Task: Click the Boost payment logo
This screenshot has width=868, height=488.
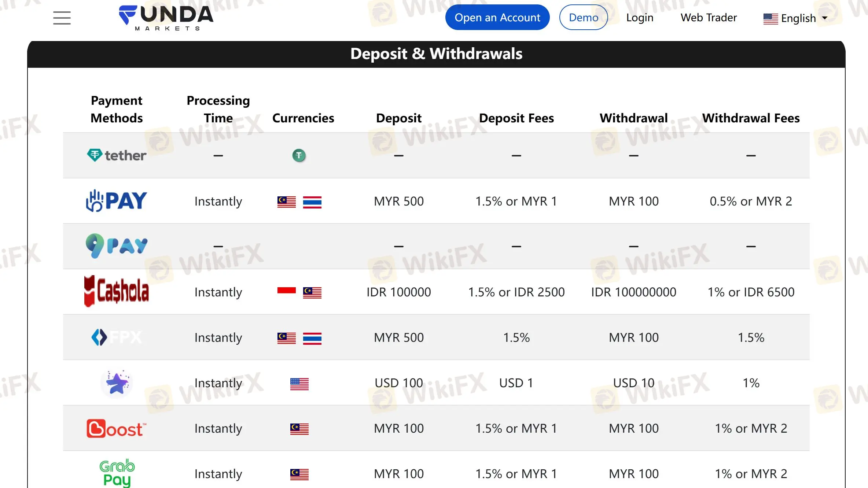Action: [117, 428]
